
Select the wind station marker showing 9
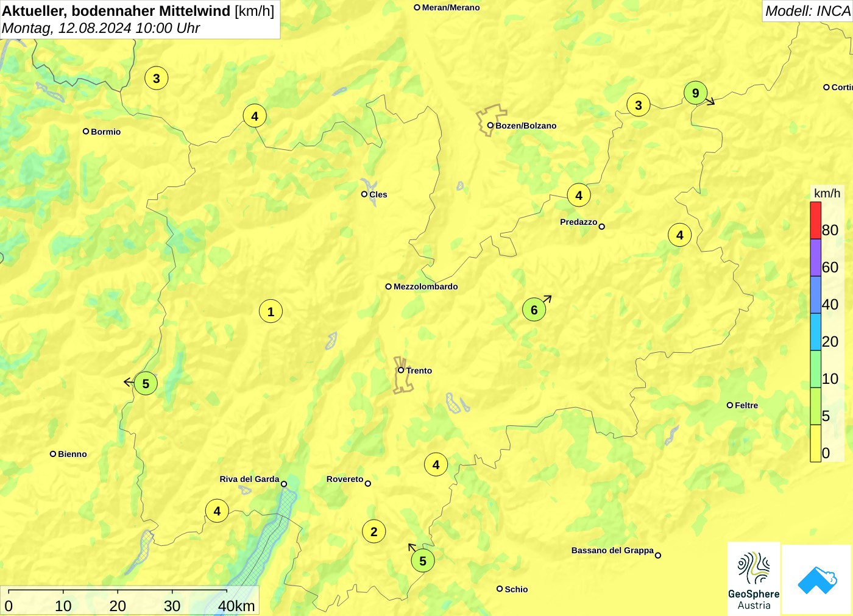pos(695,93)
